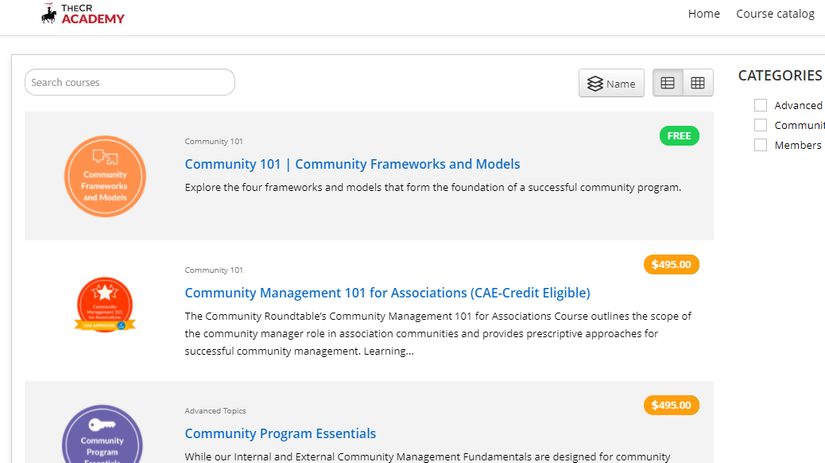Open Community Frameworks and Models orange badge
The image size is (825, 463).
(x=105, y=176)
